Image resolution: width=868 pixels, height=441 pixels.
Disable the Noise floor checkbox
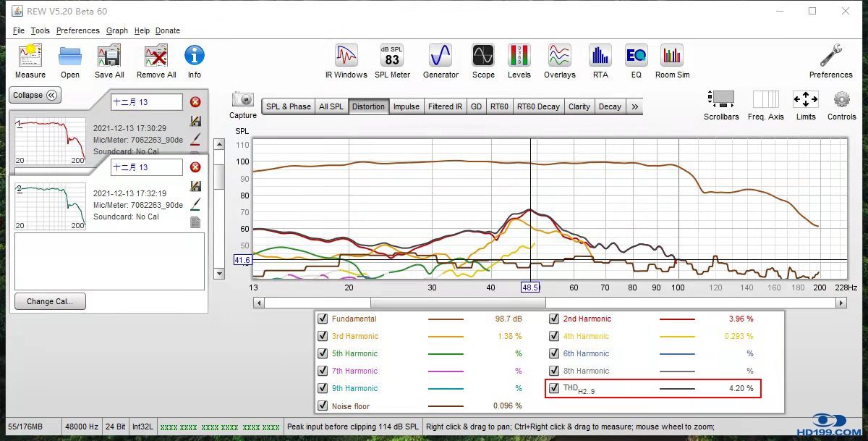pyautogui.click(x=323, y=406)
